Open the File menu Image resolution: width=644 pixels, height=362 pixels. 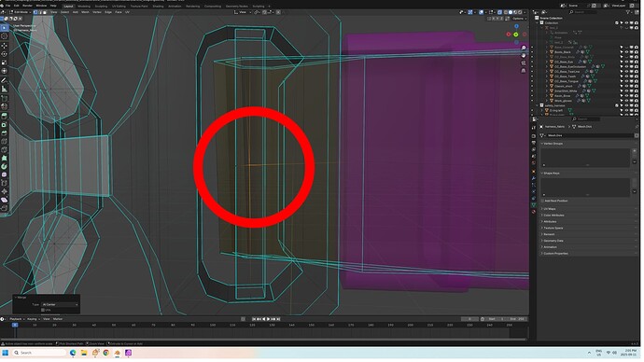(7, 7)
